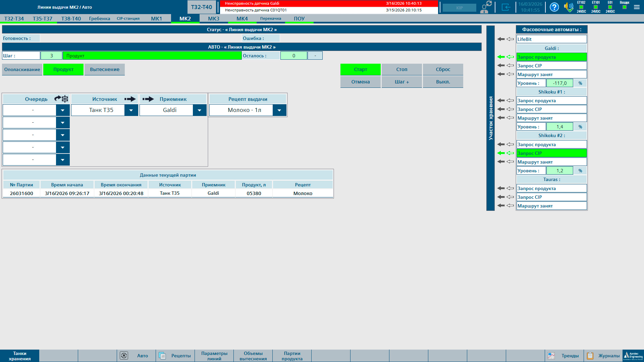
Task: Toggle the Выкл. button
Action: tap(443, 82)
